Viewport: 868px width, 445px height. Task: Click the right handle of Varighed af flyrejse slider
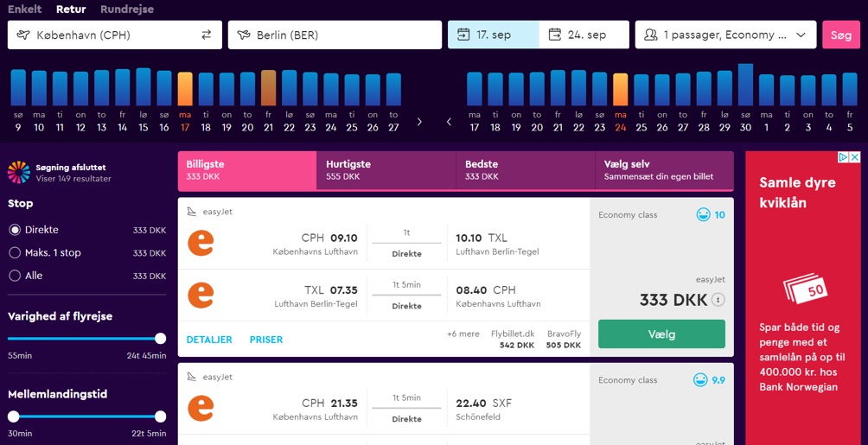pyautogui.click(x=160, y=339)
